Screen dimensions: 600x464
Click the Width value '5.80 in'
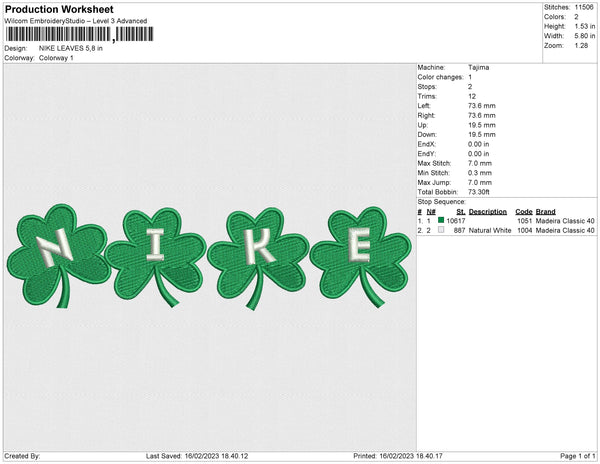pos(585,36)
